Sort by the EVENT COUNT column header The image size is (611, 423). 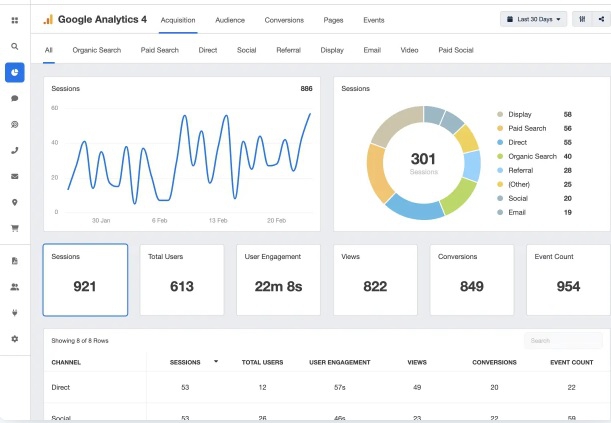point(572,362)
